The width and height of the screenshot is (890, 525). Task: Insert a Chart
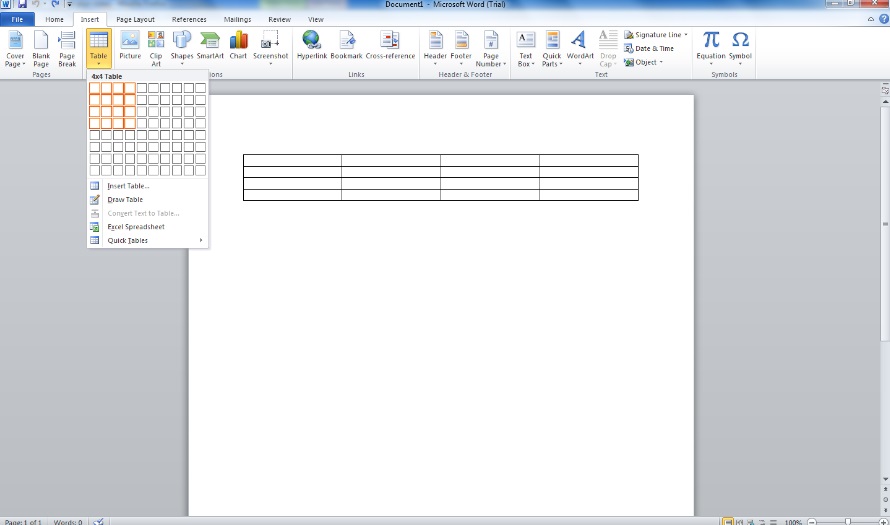238,46
